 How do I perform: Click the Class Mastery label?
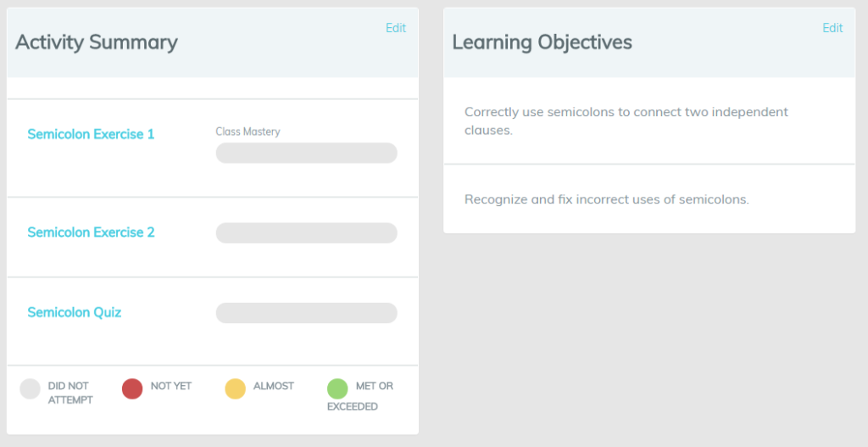248,131
